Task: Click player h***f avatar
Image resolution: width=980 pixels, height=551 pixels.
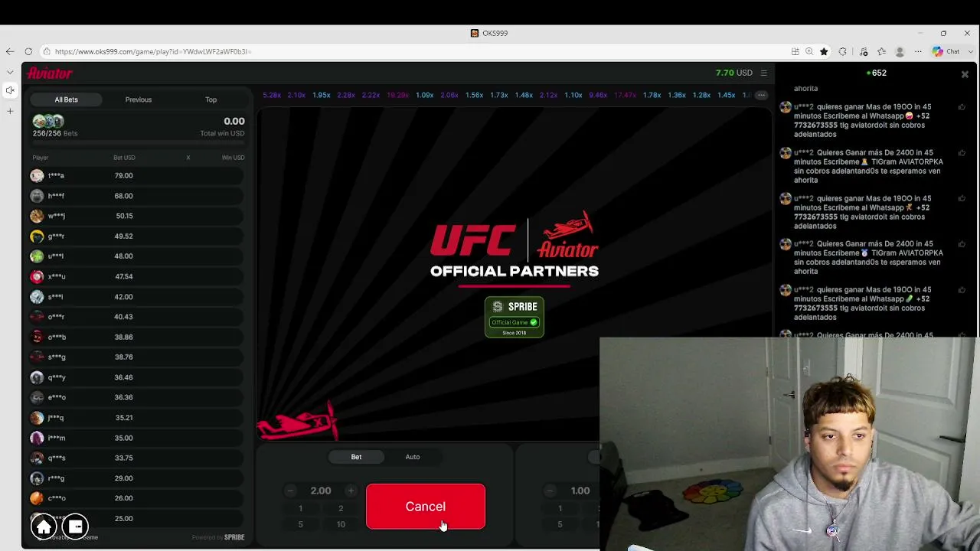Action: (x=37, y=196)
